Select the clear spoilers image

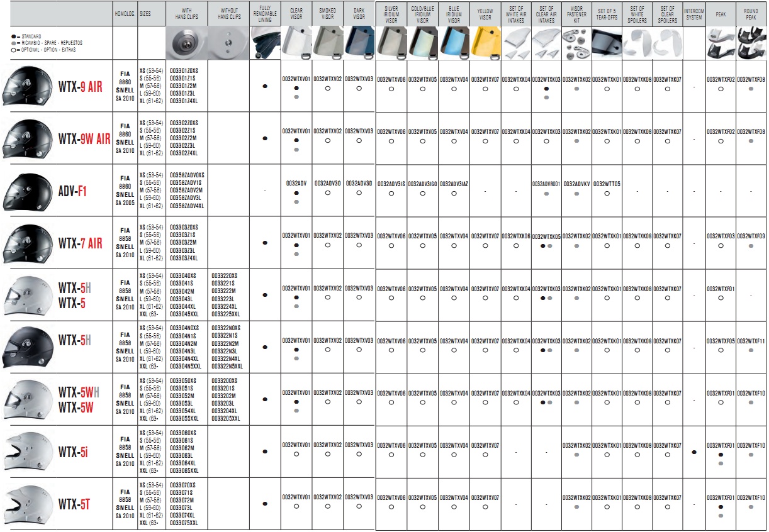pos(668,43)
